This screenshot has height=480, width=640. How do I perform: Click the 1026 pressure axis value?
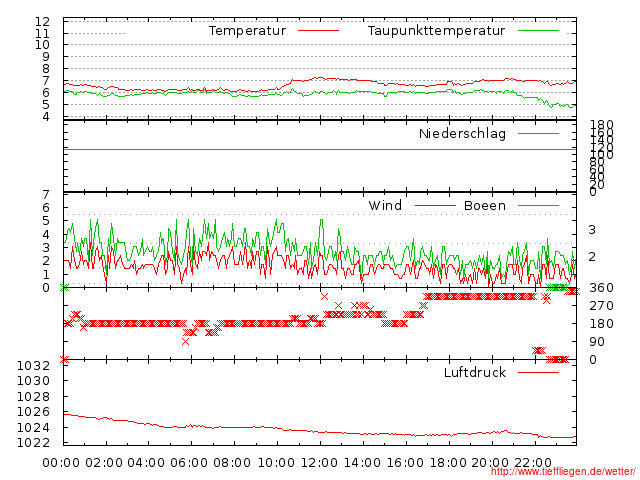33,412
